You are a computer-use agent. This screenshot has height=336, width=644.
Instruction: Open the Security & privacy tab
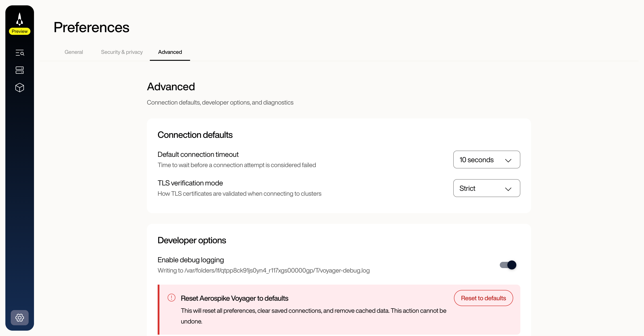point(122,52)
